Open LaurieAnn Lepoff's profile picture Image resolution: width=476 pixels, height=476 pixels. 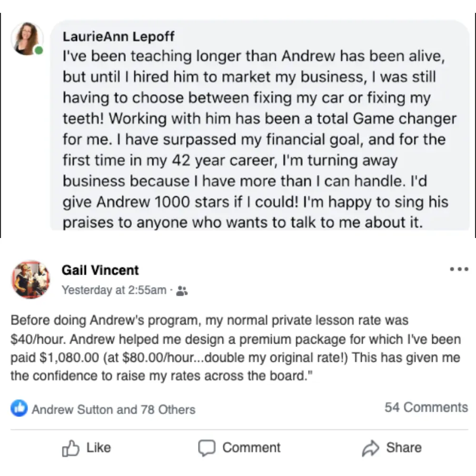pos(27,39)
